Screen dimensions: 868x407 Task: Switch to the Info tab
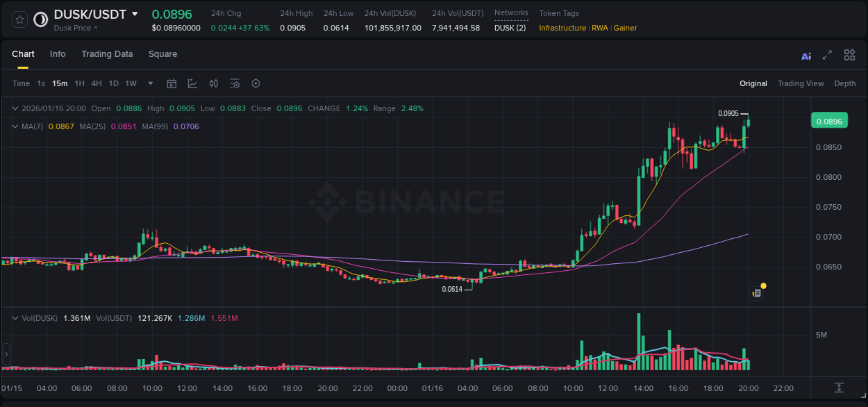58,53
